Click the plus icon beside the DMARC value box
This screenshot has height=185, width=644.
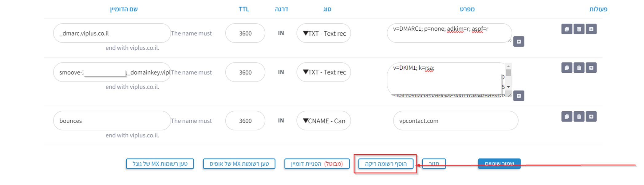(x=519, y=41)
